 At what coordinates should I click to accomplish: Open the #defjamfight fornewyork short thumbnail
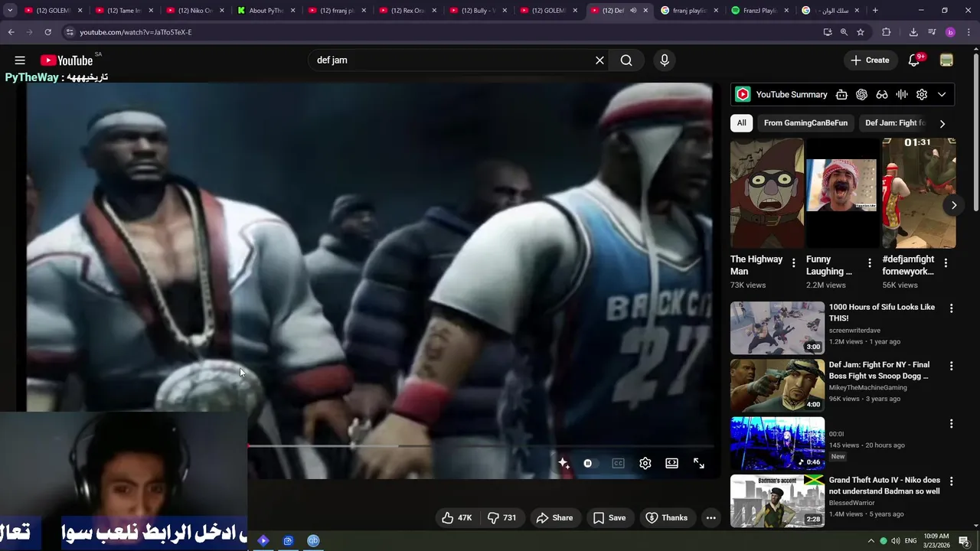pyautogui.click(x=919, y=193)
